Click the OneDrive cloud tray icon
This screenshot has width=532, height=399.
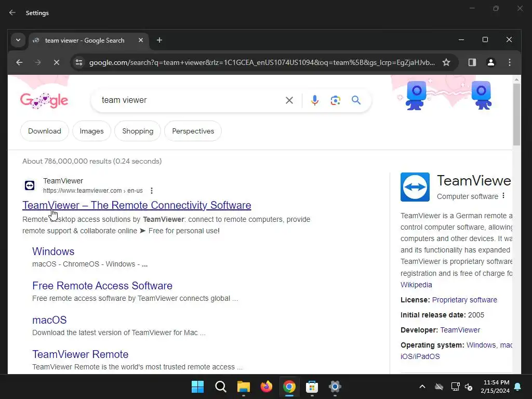439,387
